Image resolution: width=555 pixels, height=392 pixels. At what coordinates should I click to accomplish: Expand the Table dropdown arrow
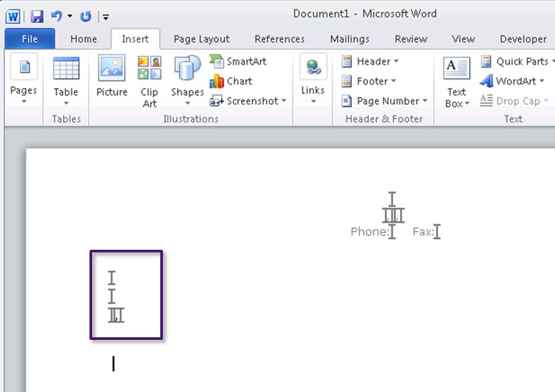66,104
